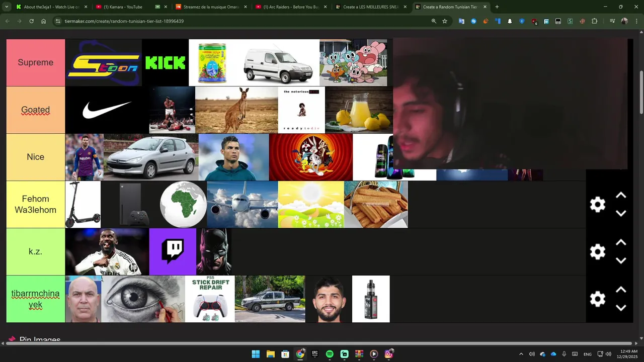Screen dimensions: 644x362
Task: Close the Kamara - YouTube tab
Action: (166, 7)
